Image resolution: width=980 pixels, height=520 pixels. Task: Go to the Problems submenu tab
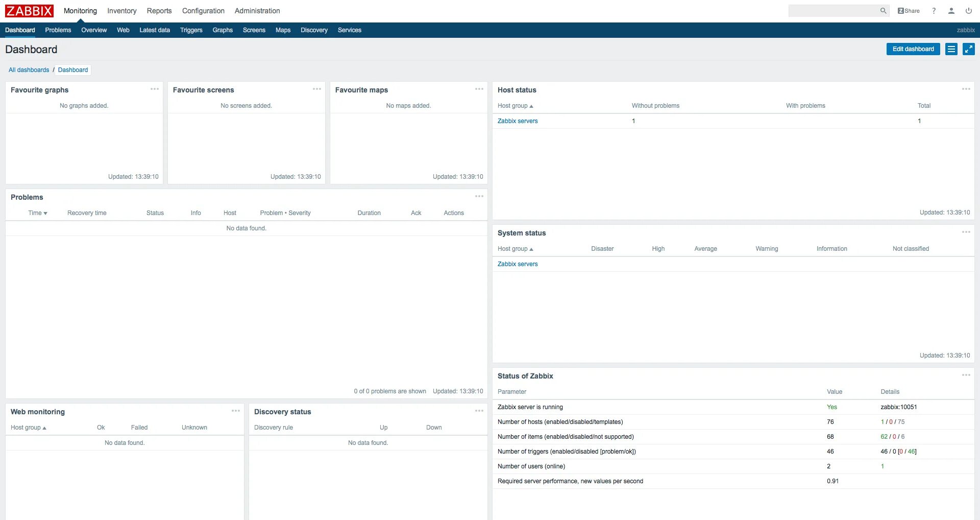pos(58,30)
